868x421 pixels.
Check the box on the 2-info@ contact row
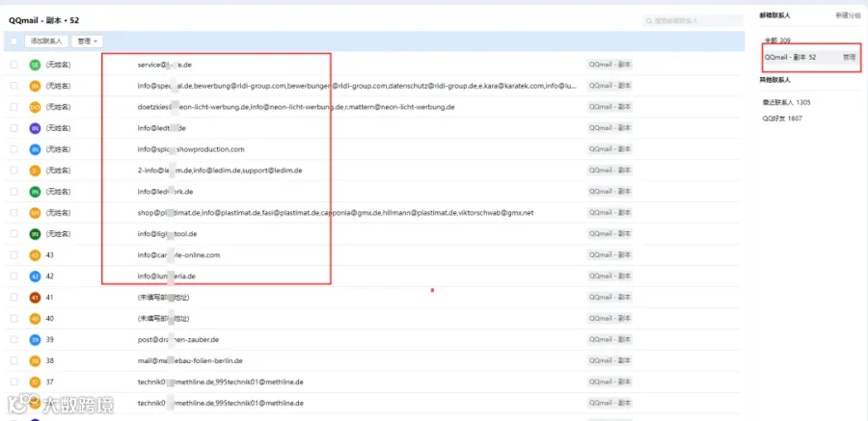tap(14, 171)
